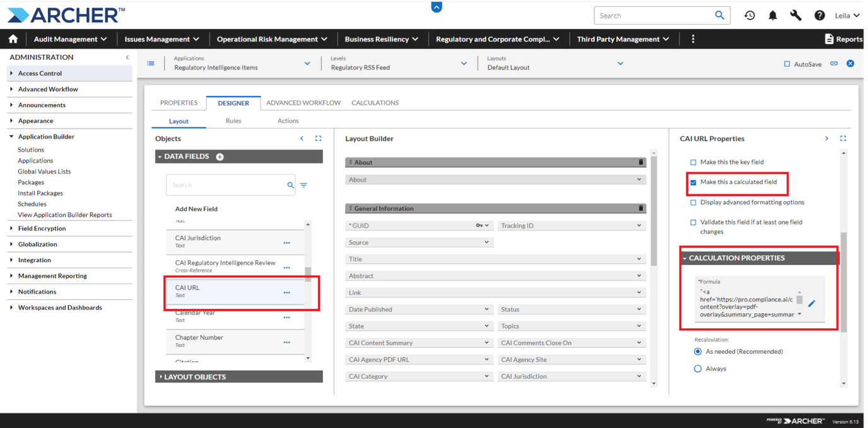Open the Issues Management menu
Viewport: 868px width, 428px height.
click(x=162, y=39)
